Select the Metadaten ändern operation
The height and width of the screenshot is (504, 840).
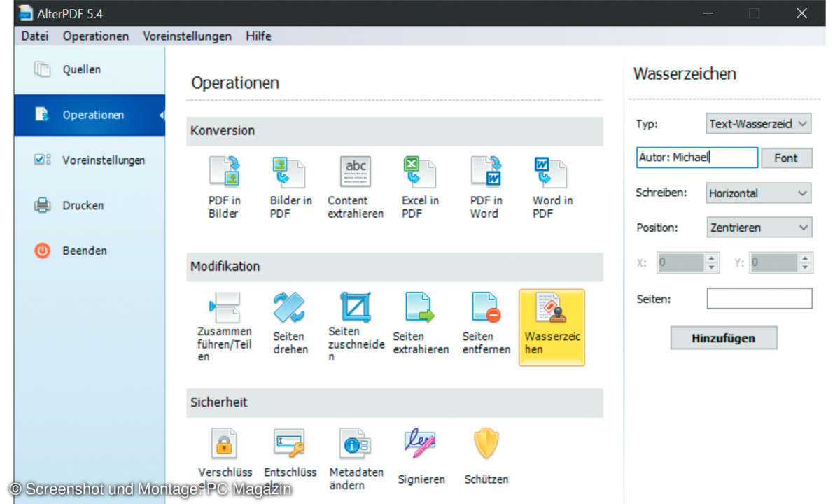pos(356,458)
